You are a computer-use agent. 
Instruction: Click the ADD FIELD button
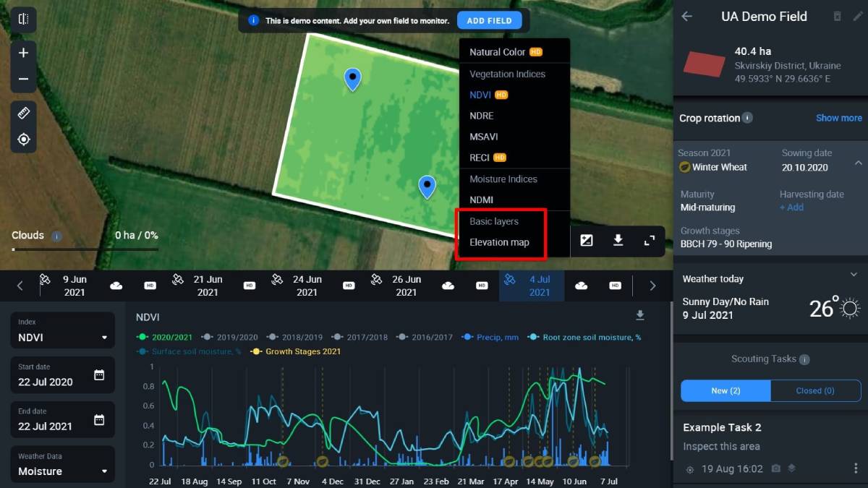point(489,21)
